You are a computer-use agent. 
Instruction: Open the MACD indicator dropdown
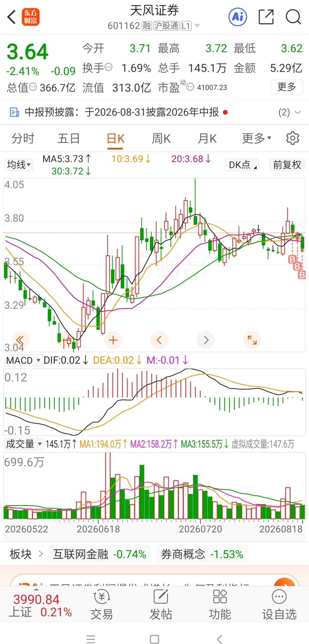(23, 360)
